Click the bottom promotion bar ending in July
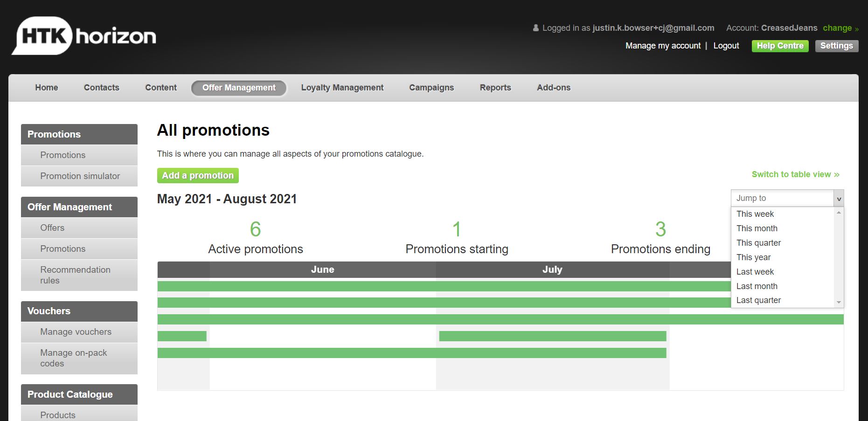The height and width of the screenshot is (421, 868). pos(412,353)
